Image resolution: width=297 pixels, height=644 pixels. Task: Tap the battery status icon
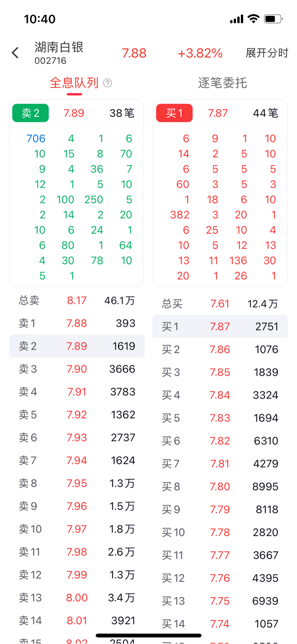point(273,19)
